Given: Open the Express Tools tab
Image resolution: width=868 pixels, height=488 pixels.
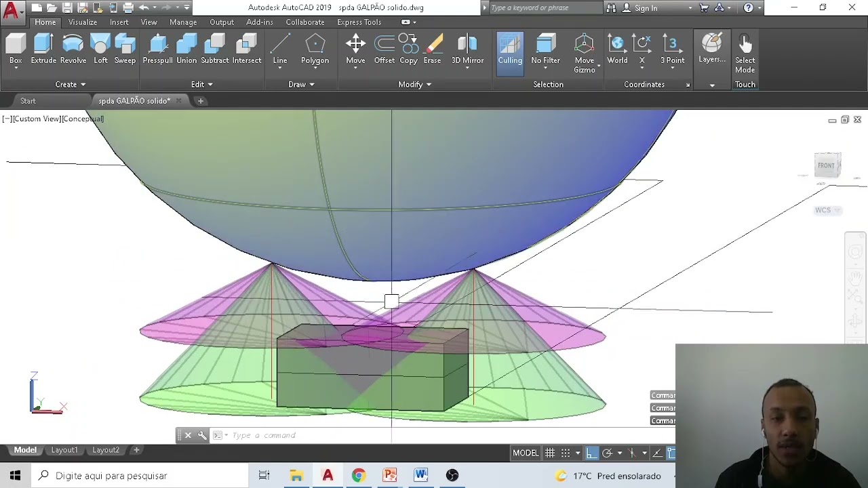Looking at the screenshot, I should tap(359, 22).
